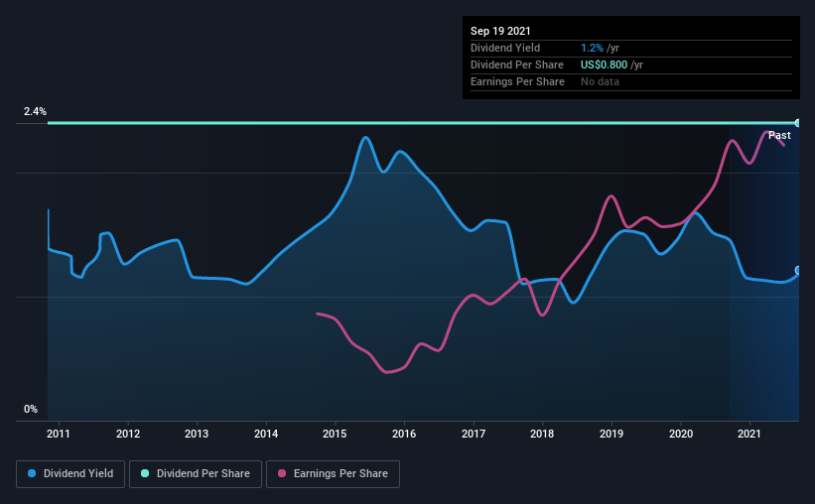Toggle the Dividend Yield legend label
The width and height of the screenshot is (815, 504).
point(77,474)
